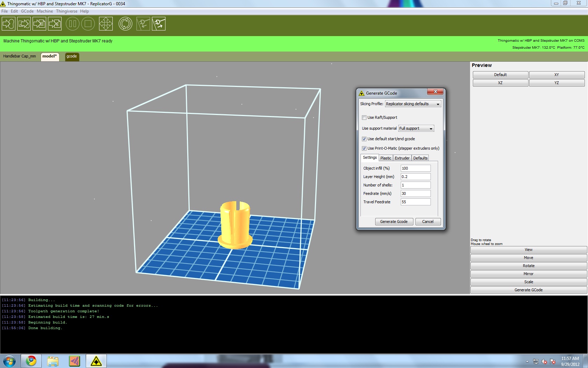Click Generate GCode in the side panel
Image resolution: width=588 pixels, height=368 pixels.
pos(528,290)
